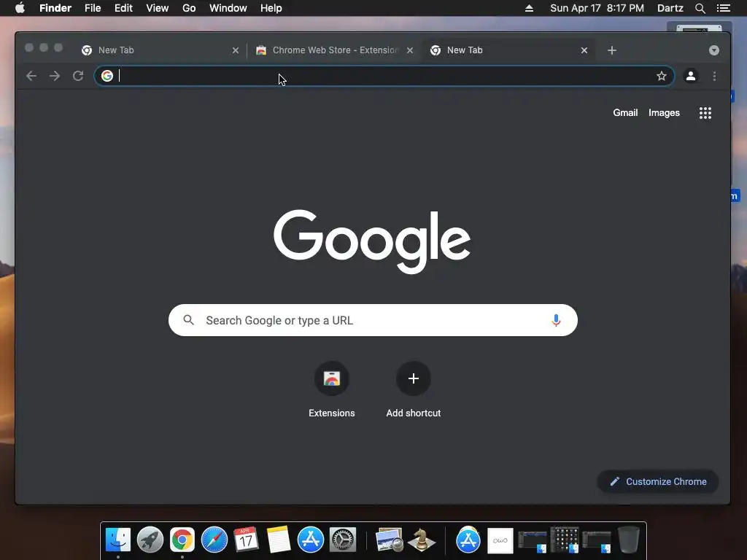Open the Window menu
The height and width of the screenshot is (560, 747).
[228, 8]
